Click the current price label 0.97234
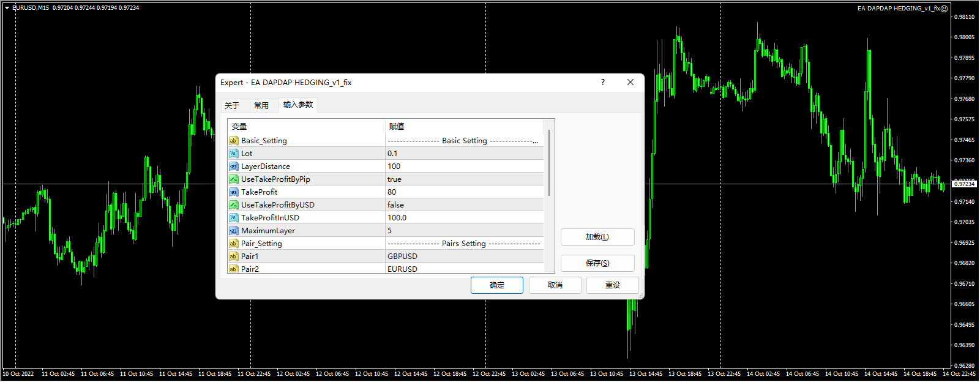This screenshot has height=382, width=980. (x=964, y=184)
